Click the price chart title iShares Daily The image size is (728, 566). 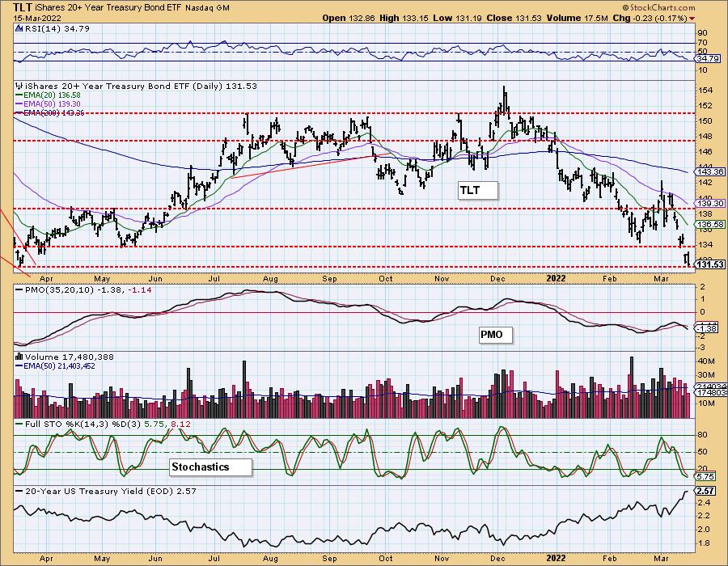pos(141,87)
